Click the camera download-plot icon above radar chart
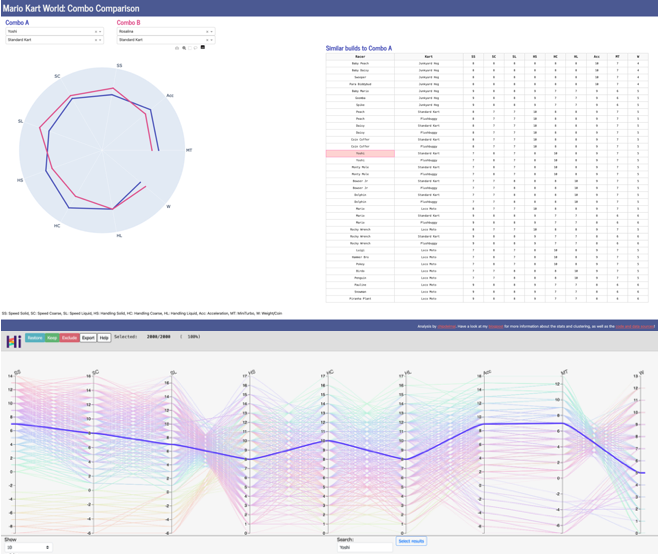658x554 pixels. pyautogui.click(x=176, y=48)
